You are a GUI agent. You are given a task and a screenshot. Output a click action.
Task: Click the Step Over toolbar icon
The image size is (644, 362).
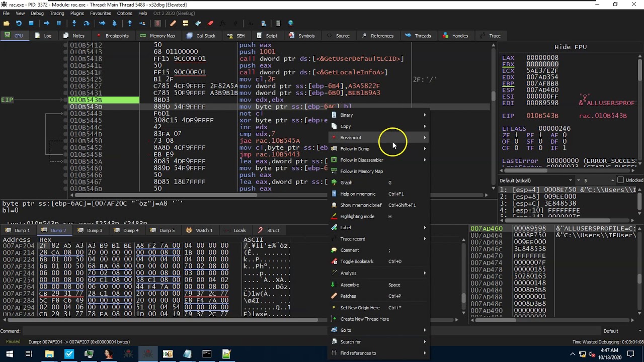87,23
